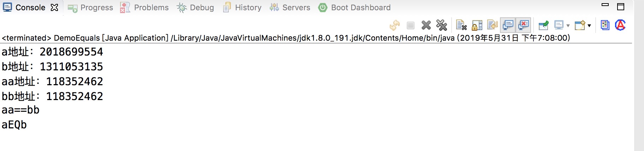The image size is (644, 151).
Task: Click the 'aEQb' output line in console
Action: [x=14, y=125]
